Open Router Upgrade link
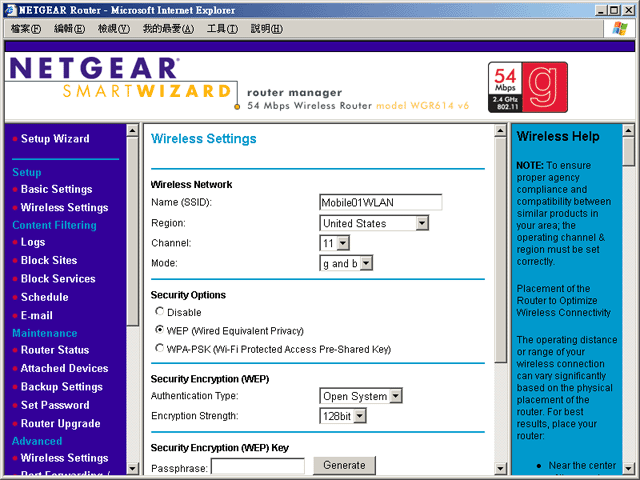 [x=60, y=423]
